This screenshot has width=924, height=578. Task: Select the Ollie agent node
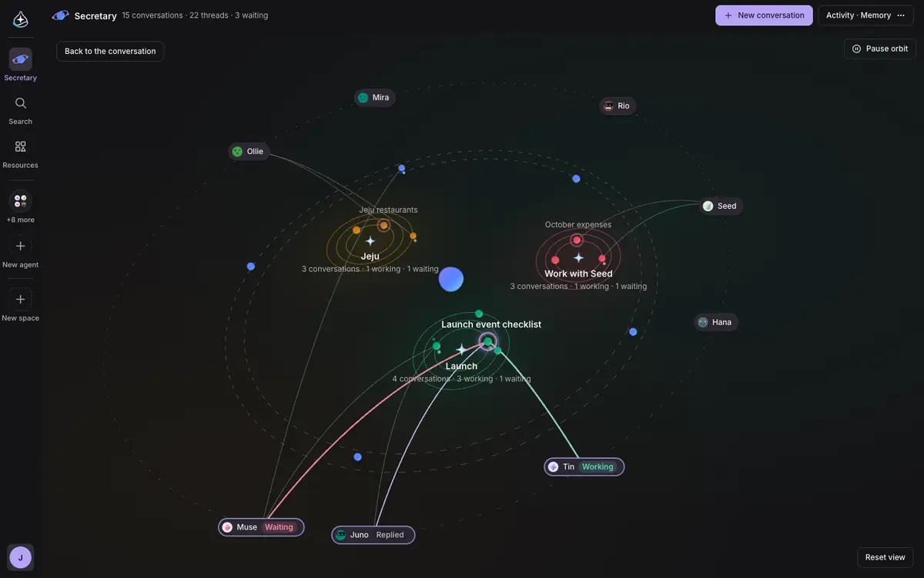tap(249, 152)
